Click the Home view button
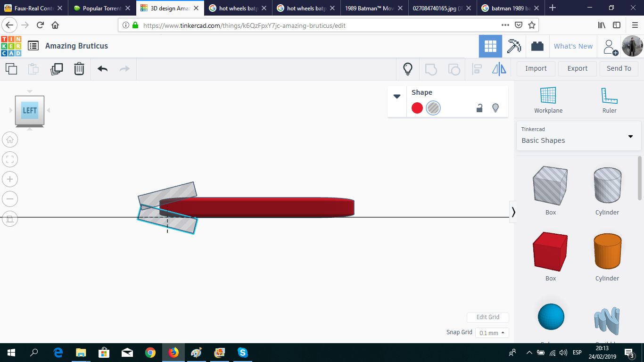 [x=10, y=140]
